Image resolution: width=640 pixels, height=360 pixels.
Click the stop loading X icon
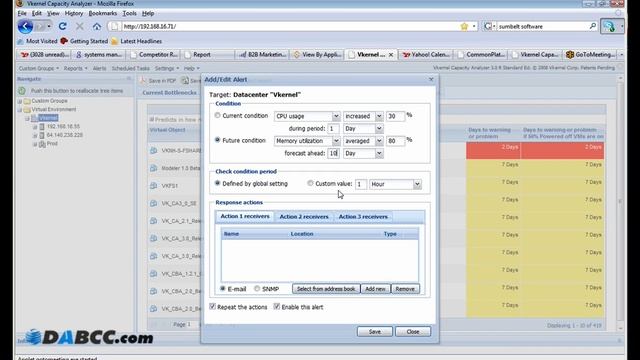pos(80,27)
